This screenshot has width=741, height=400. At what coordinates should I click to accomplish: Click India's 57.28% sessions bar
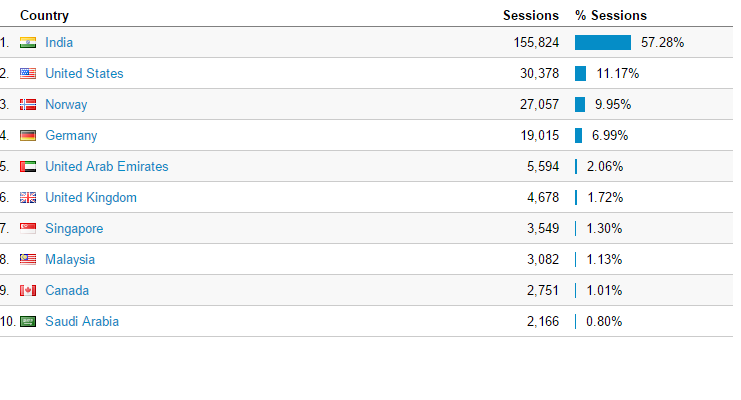tap(603, 43)
